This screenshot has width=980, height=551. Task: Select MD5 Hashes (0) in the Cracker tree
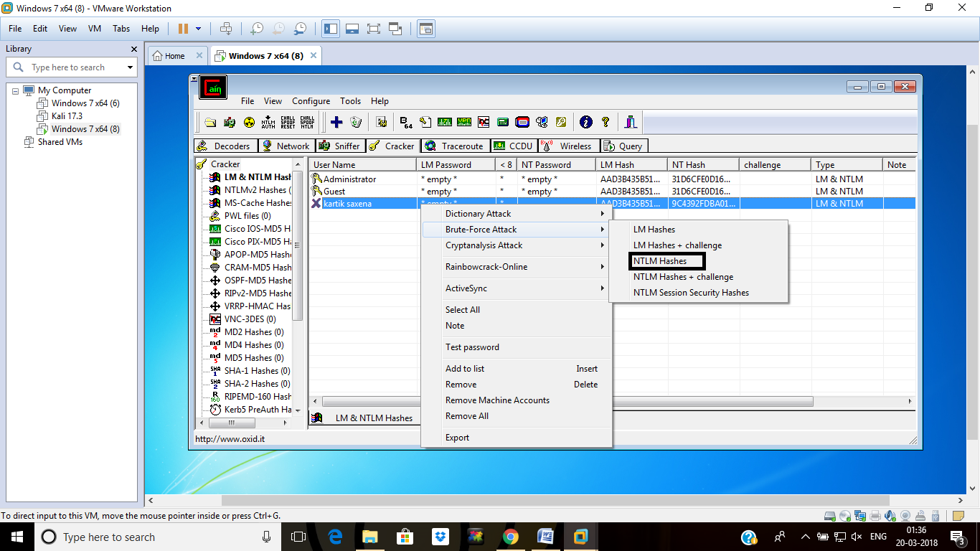[253, 358]
